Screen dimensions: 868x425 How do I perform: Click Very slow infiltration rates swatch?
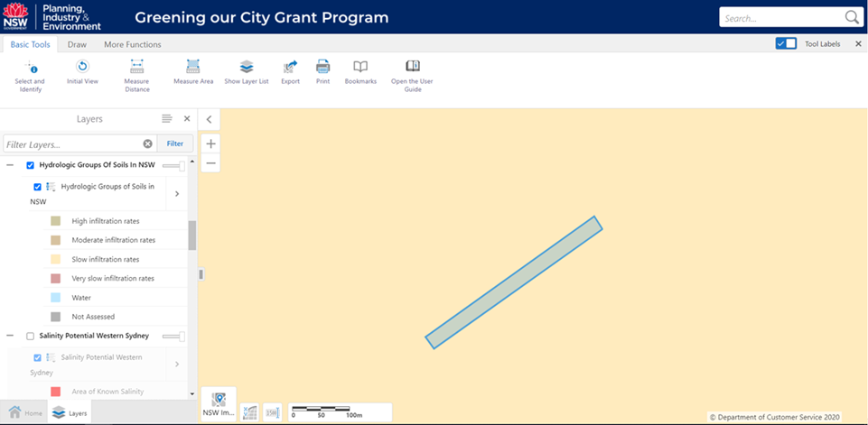click(x=55, y=278)
